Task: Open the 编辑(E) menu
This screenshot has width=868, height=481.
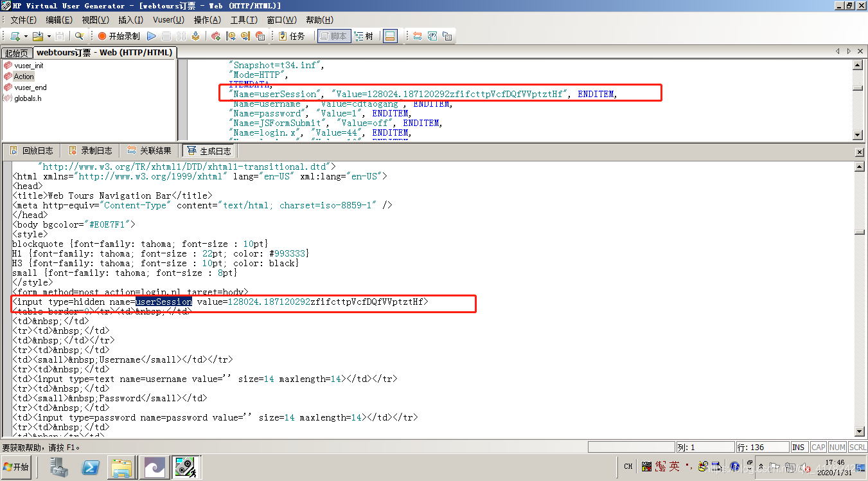Action: [59, 20]
